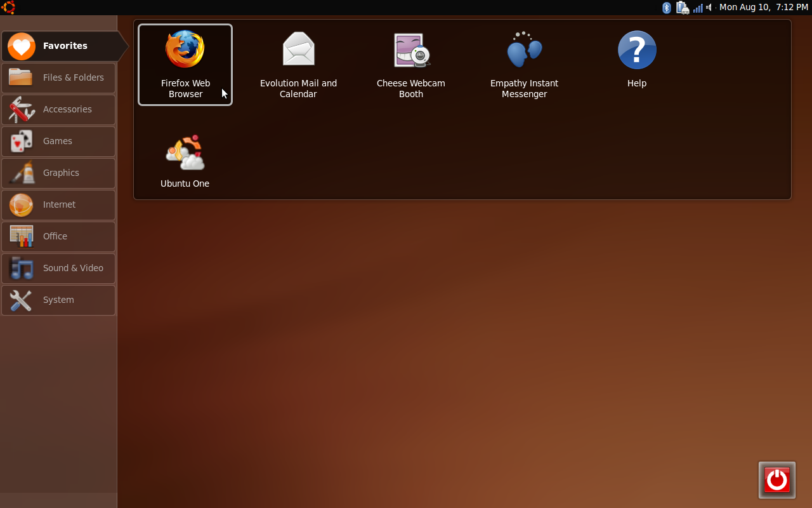The image size is (812, 508).
Task: Launch Ubuntu One
Action: point(185,161)
